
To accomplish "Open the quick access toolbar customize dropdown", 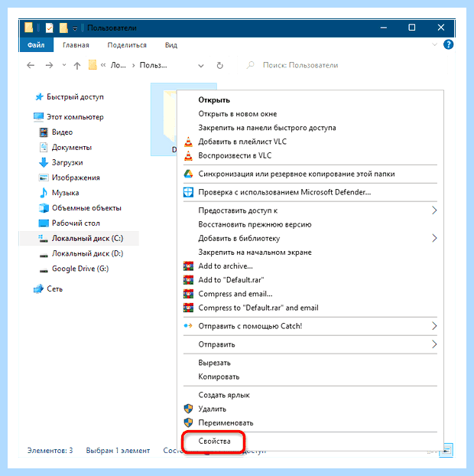I will pyautogui.click(x=75, y=28).
